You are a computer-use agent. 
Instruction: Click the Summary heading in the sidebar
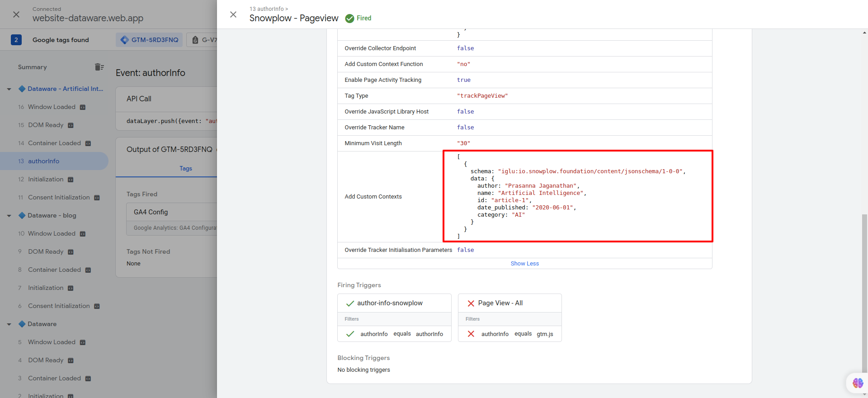coord(32,67)
